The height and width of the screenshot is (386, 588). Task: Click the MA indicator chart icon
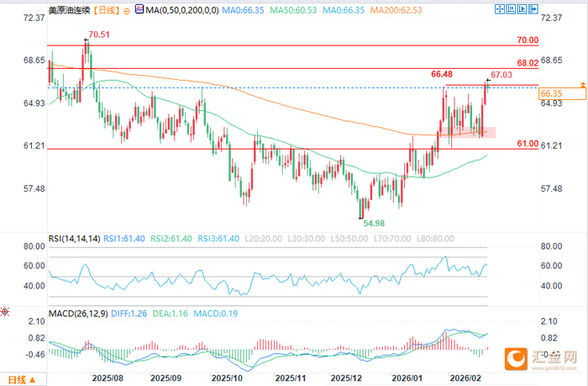pyautogui.click(x=139, y=9)
